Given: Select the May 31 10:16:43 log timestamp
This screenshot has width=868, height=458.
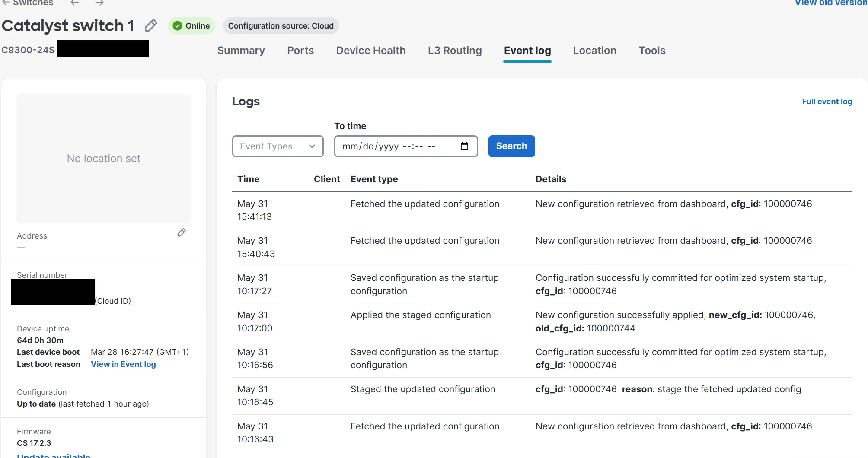Looking at the screenshot, I should click(255, 433).
